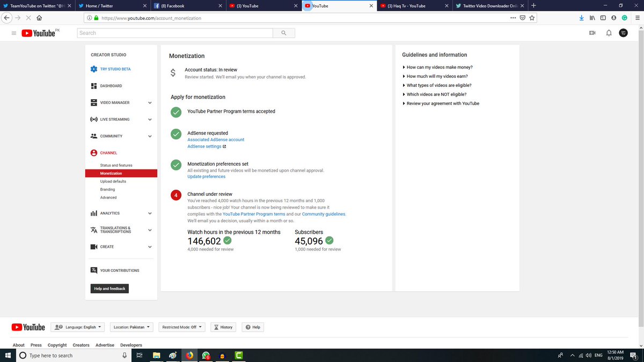
Task: Open File Explorer from the taskbar
Action: point(156,355)
